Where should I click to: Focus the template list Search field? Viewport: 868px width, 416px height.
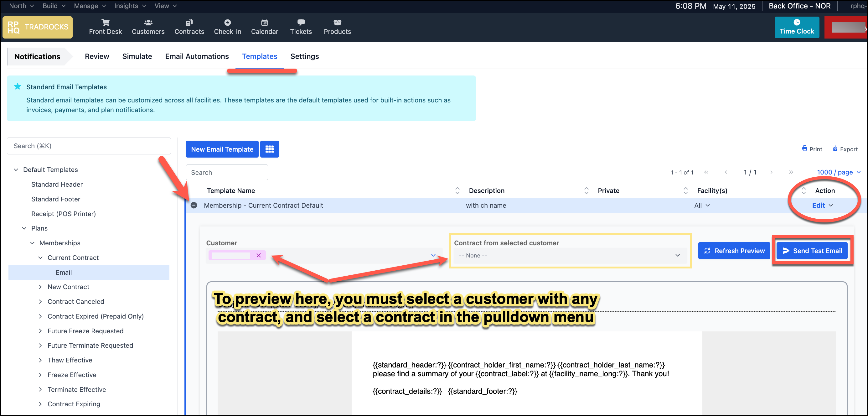[227, 172]
